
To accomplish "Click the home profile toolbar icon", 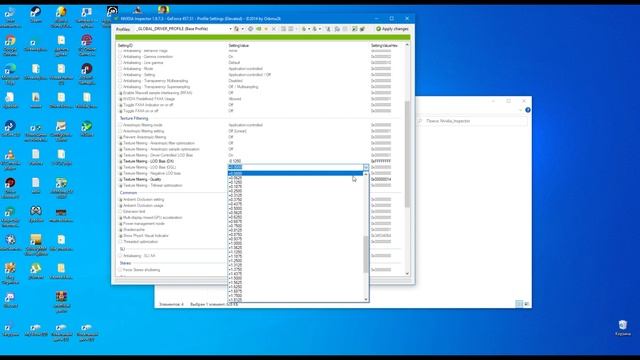I will pos(236,29).
